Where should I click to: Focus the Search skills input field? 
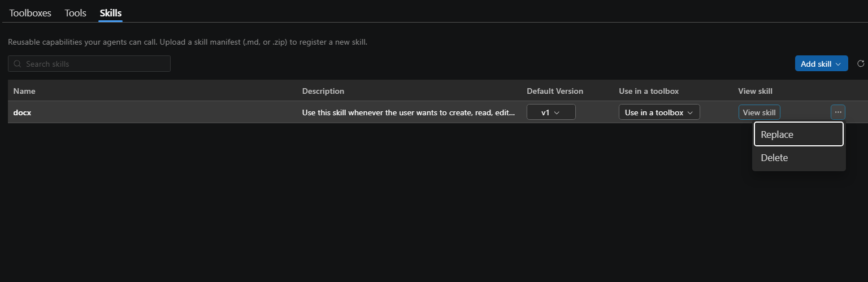pos(89,64)
